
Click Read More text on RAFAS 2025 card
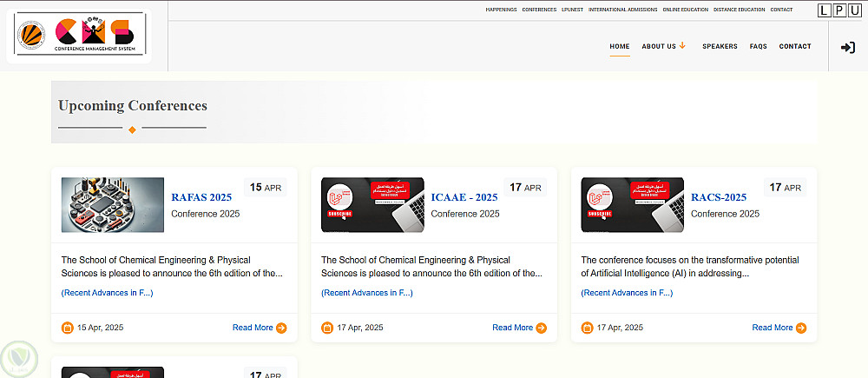253,328
